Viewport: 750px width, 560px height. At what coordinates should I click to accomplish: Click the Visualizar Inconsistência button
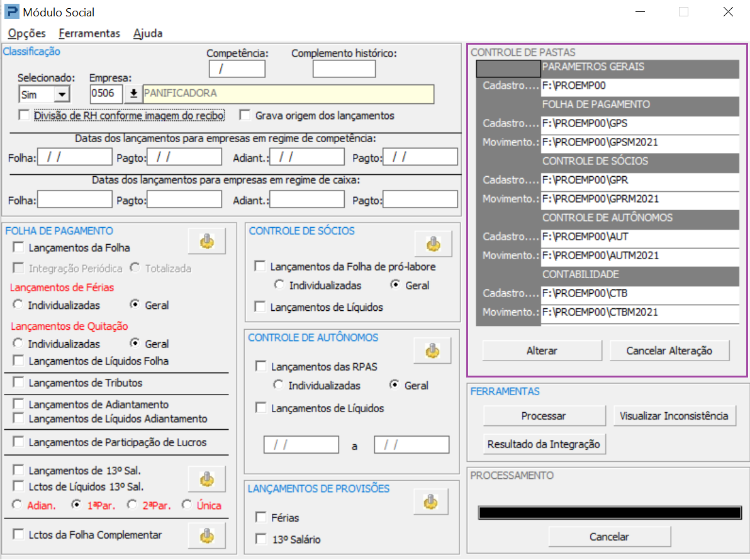pos(674,416)
